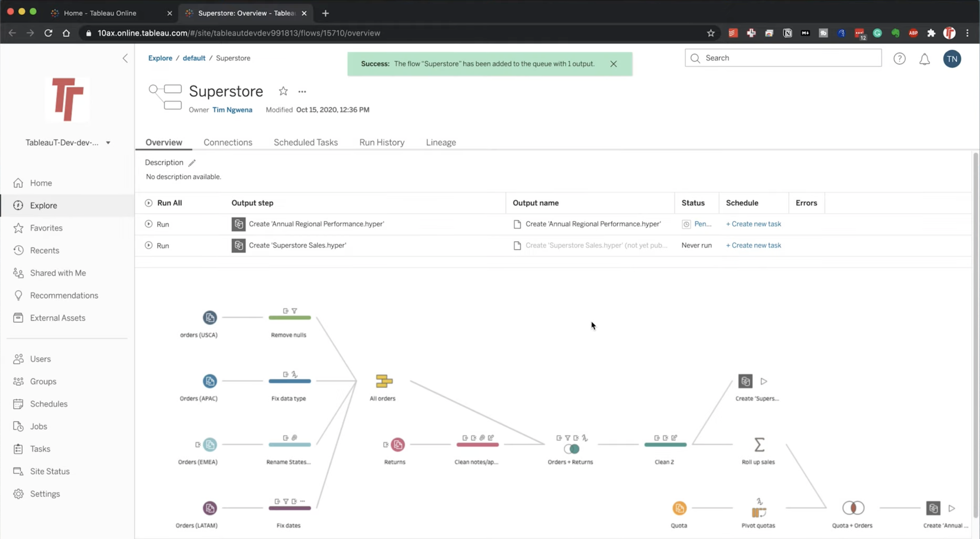The height and width of the screenshot is (539, 980).
Task: Click the Quota + Orders join icon
Action: [853, 508]
